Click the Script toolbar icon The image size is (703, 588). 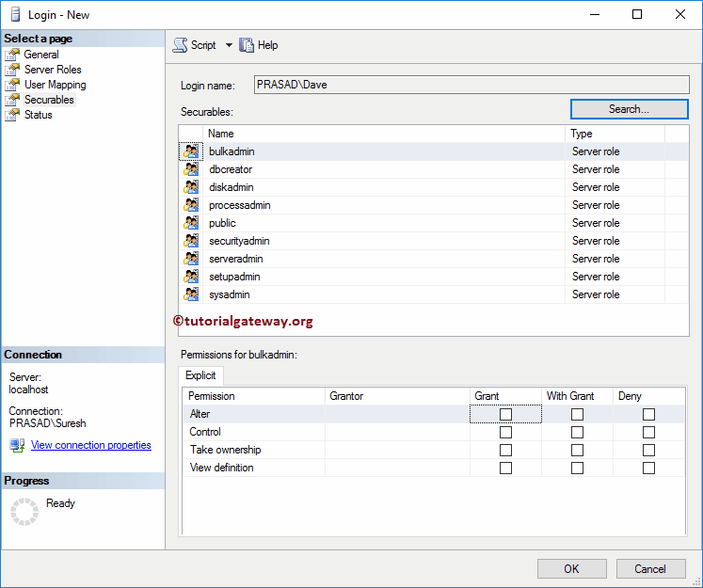pyautogui.click(x=180, y=45)
